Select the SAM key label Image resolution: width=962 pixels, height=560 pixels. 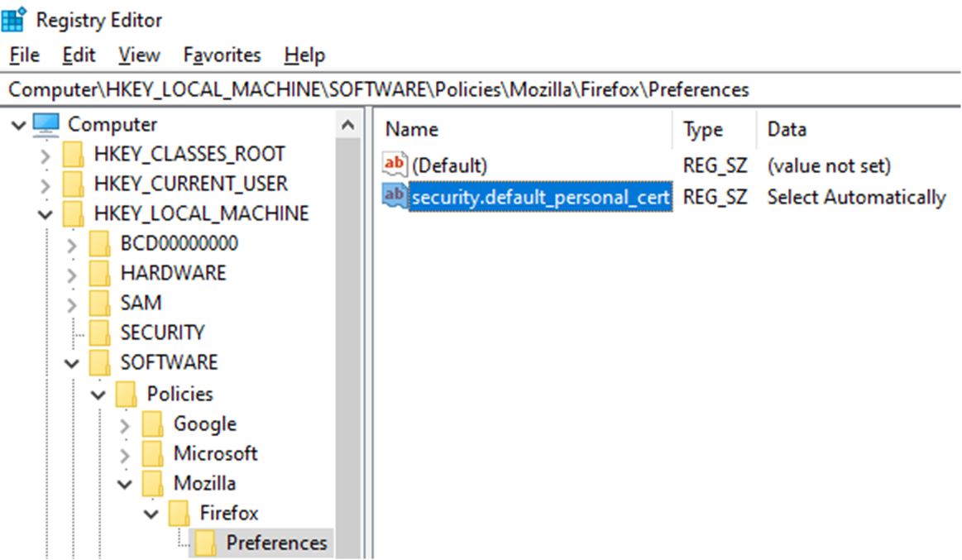(x=141, y=303)
